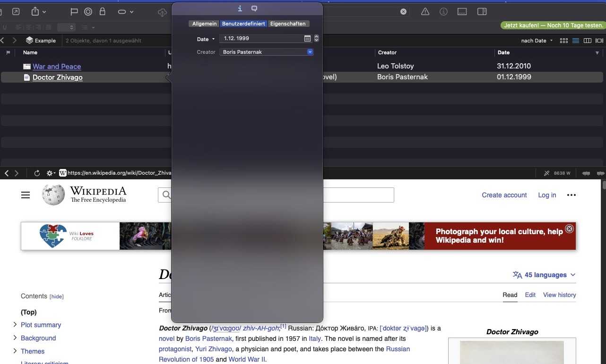Clear the toolbar search field

point(403,12)
